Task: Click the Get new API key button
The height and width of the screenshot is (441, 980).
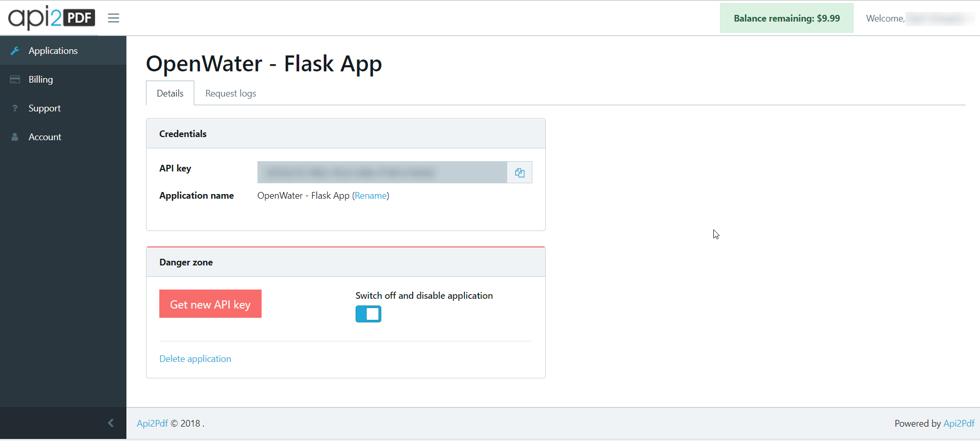Action: [210, 304]
